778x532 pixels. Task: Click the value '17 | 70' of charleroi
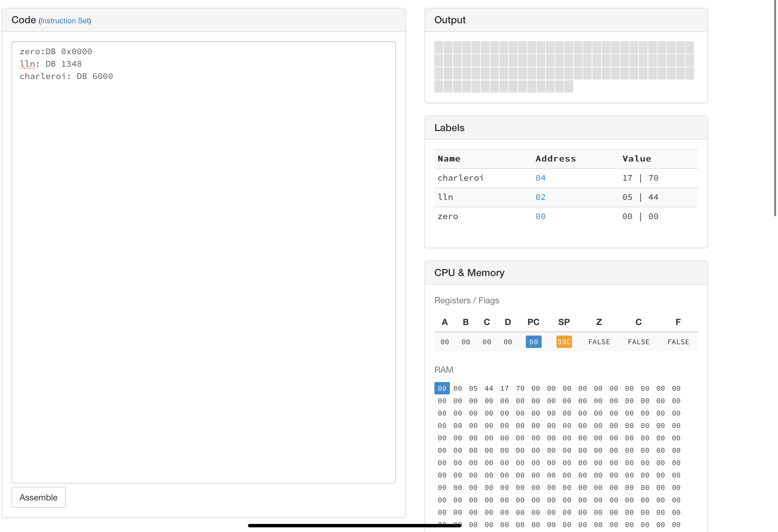pos(640,178)
